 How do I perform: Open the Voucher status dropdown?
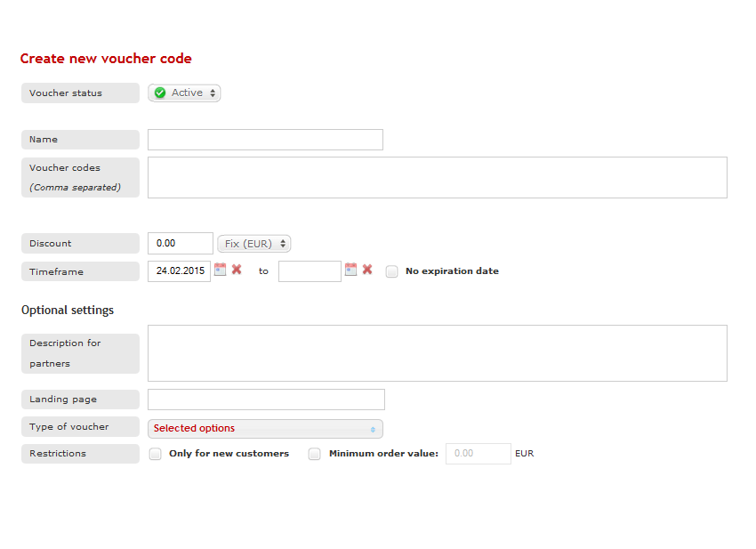coord(185,93)
